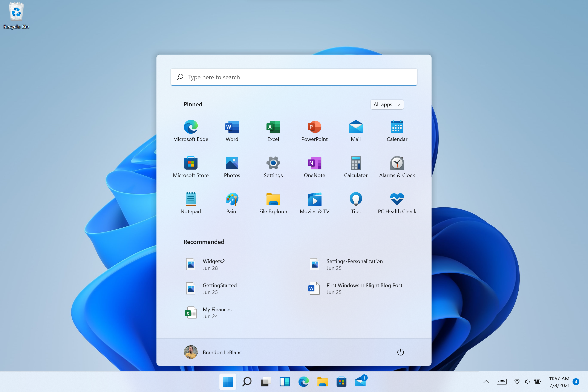Switch to taskbar search icon

[x=246, y=380]
